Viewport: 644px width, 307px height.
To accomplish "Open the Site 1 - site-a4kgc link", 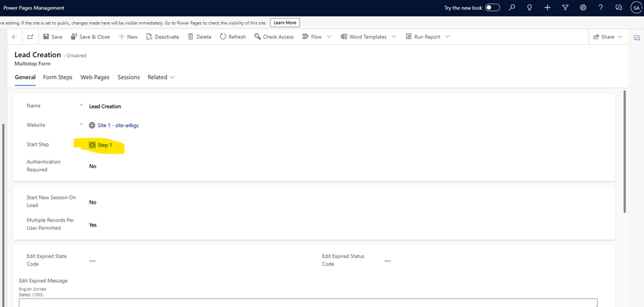I will (x=118, y=125).
